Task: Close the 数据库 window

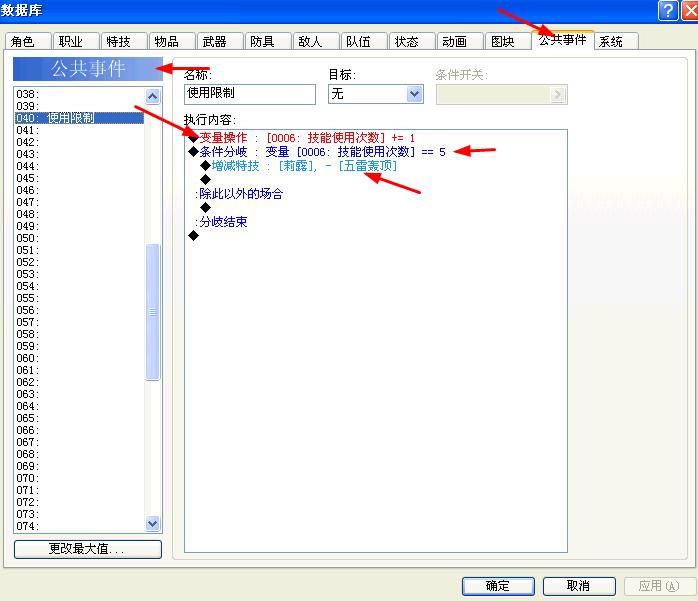Action: pos(690,10)
